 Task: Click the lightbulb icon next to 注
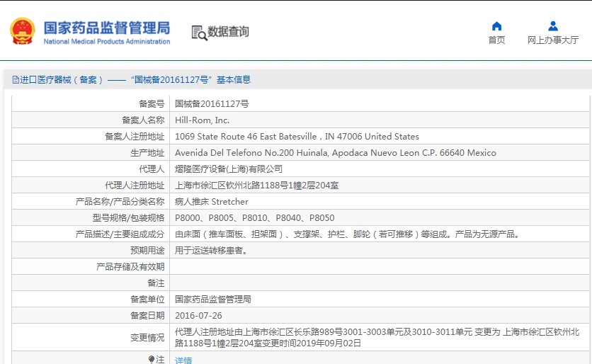coord(152,359)
